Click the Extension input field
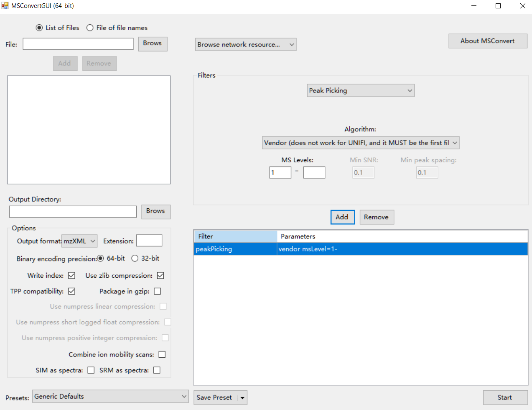 149,241
